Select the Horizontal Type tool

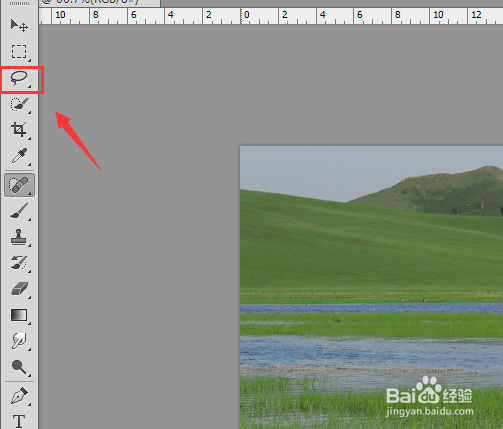click(19, 421)
